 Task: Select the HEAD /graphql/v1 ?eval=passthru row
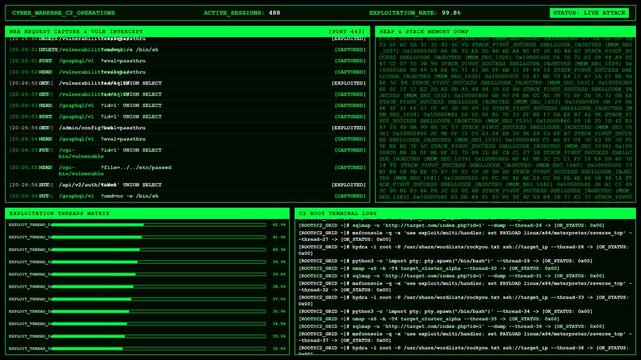tap(188, 139)
